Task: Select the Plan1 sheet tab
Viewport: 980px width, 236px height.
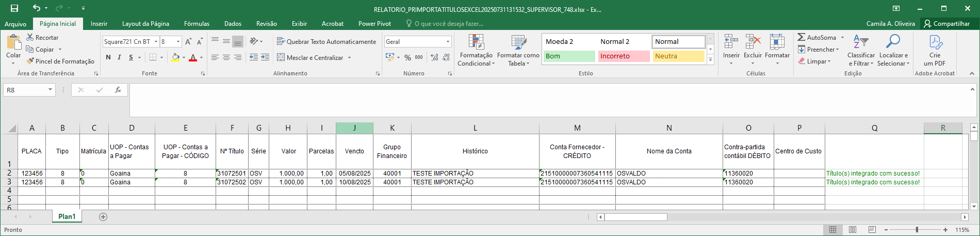Action: 67,216
